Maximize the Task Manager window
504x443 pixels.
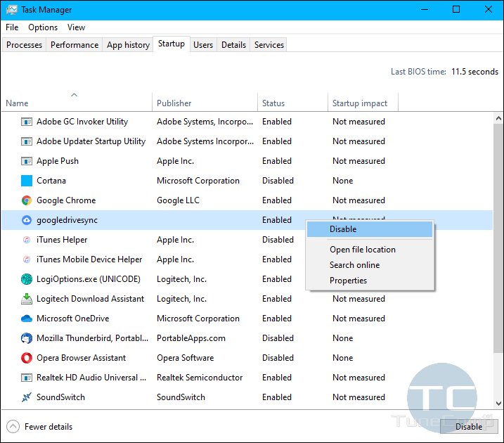[456, 10]
